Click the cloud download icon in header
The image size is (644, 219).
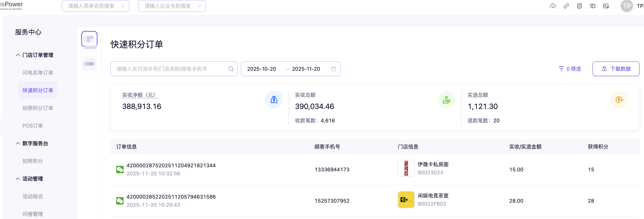553,6
